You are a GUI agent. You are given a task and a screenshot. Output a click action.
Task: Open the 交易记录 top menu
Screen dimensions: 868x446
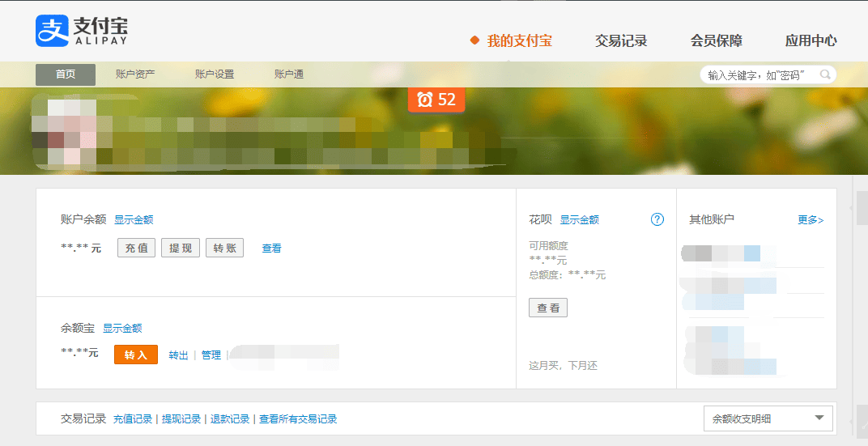click(x=621, y=40)
